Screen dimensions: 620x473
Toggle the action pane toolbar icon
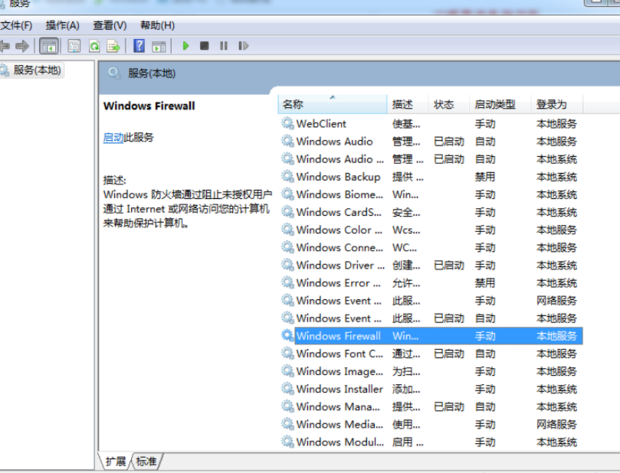click(159, 46)
